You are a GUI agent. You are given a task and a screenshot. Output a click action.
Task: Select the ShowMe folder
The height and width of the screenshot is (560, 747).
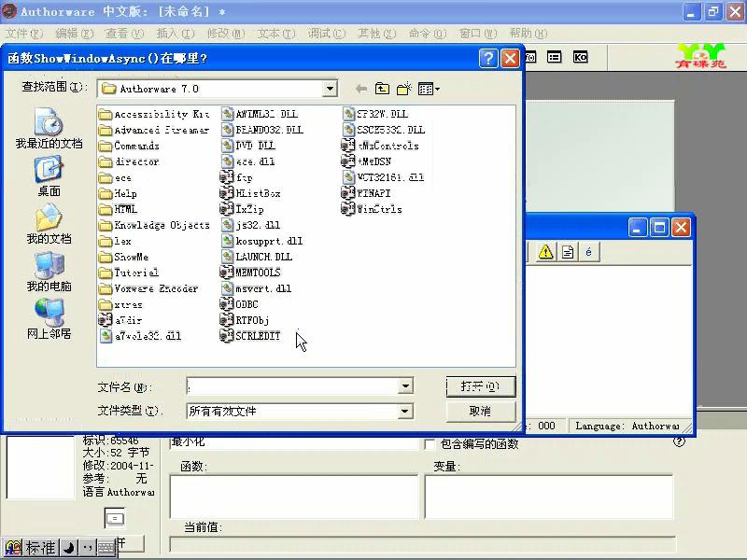pyautogui.click(x=124, y=258)
